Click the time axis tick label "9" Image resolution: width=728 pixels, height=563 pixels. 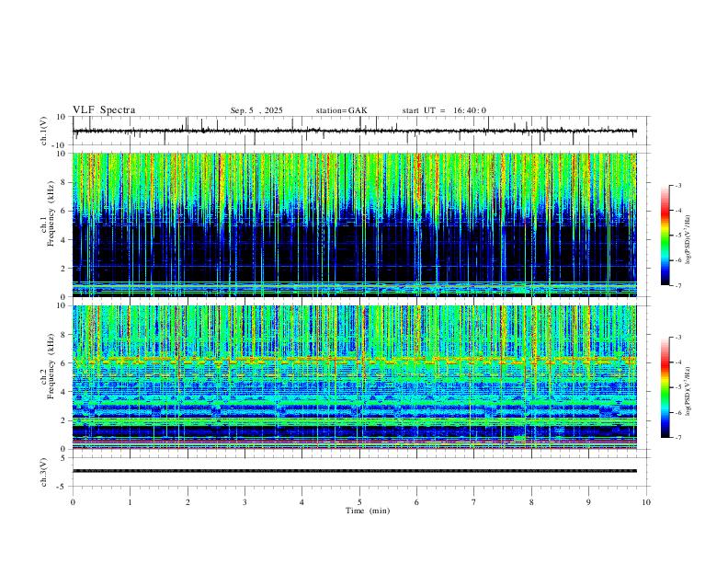588,502
